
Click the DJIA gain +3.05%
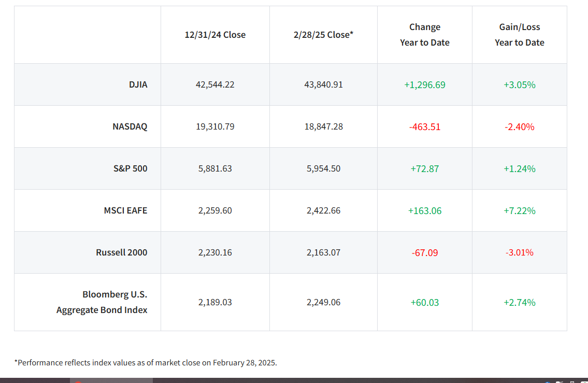(x=520, y=85)
